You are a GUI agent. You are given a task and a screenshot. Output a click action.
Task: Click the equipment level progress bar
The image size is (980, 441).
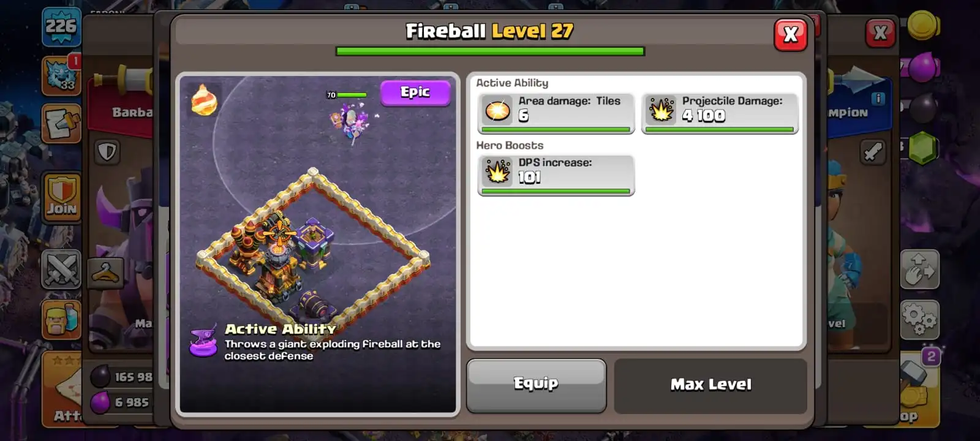[x=490, y=51]
